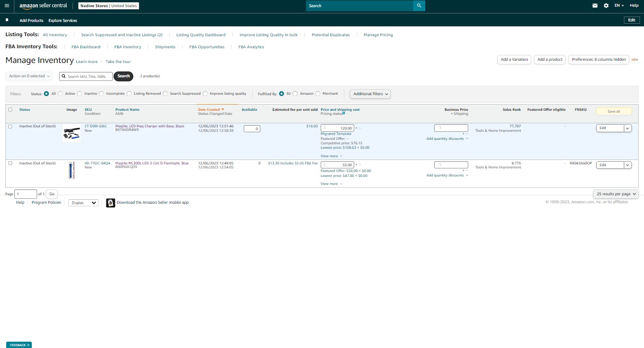Image resolution: width=644 pixels, height=348 pixels.
Task: Choose the Inactive status filter
Action: click(x=80, y=94)
